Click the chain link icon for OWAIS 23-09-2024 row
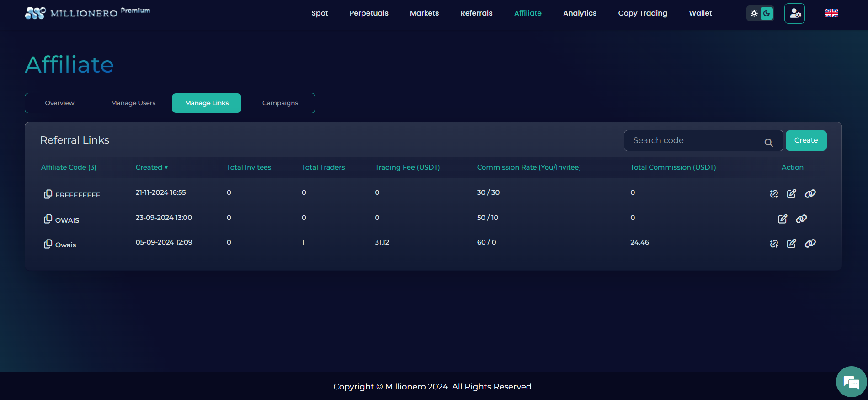 (801, 219)
